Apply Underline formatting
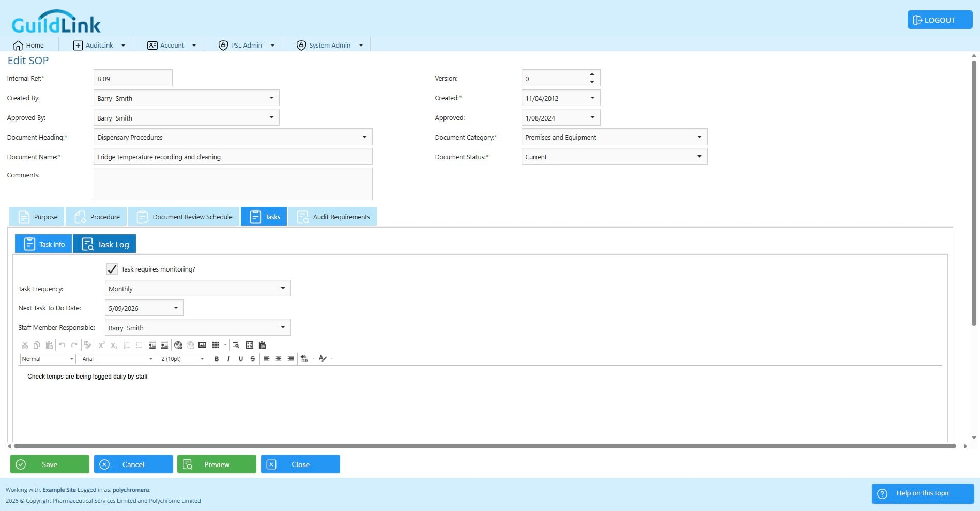980x511 pixels. (x=240, y=358)
